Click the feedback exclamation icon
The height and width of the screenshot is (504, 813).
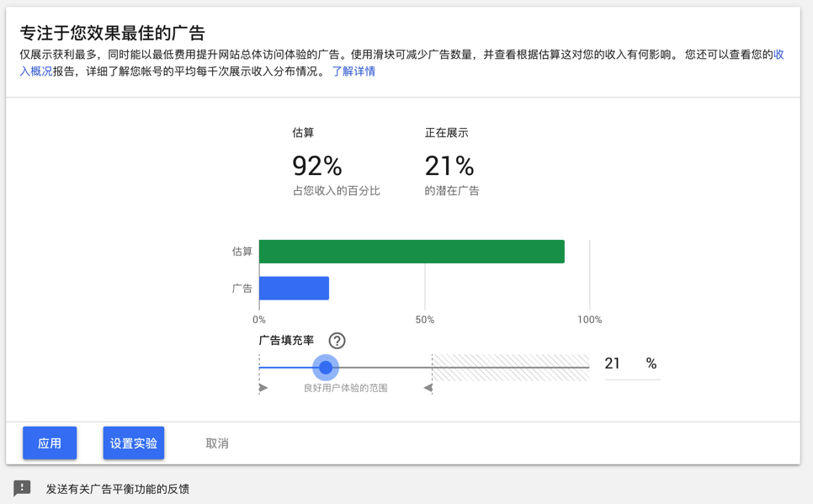(23, 489)
